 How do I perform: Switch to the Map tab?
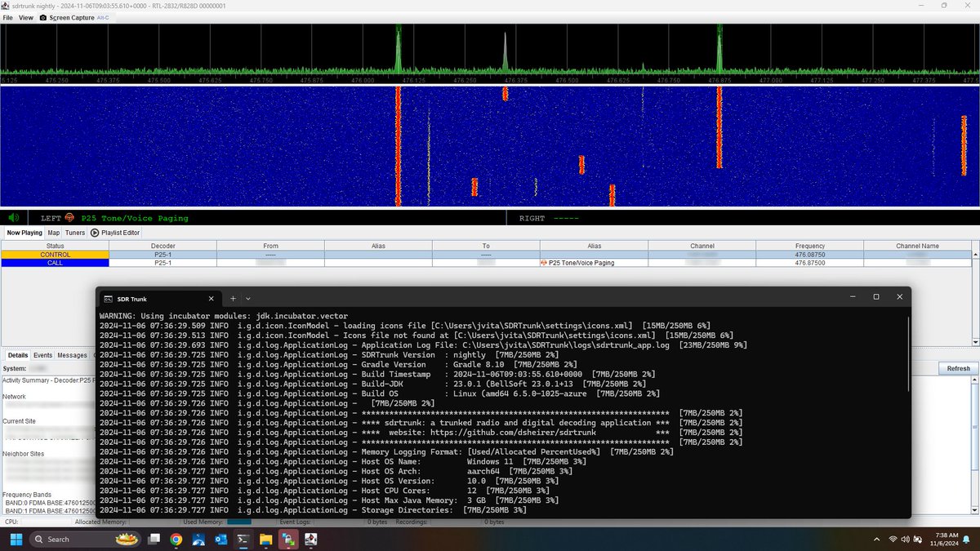coord(53,233)
